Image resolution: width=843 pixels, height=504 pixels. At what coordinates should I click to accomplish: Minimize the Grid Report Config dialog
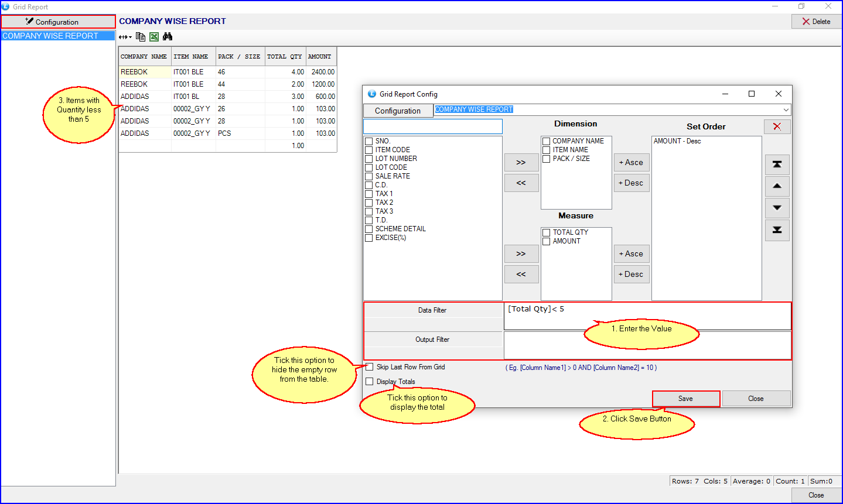(x=725, y=94)
